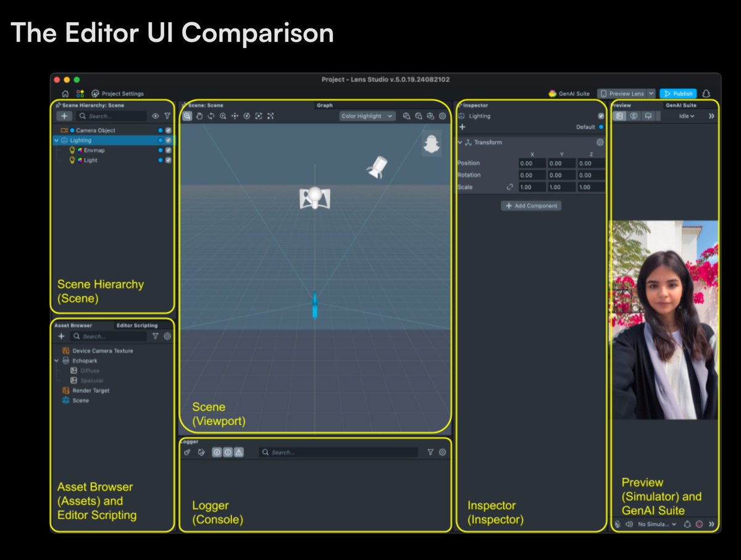Click the Add Component button in the Inspector
The height and width of the screenshot is (560, 741).
(x=531, y=206)
